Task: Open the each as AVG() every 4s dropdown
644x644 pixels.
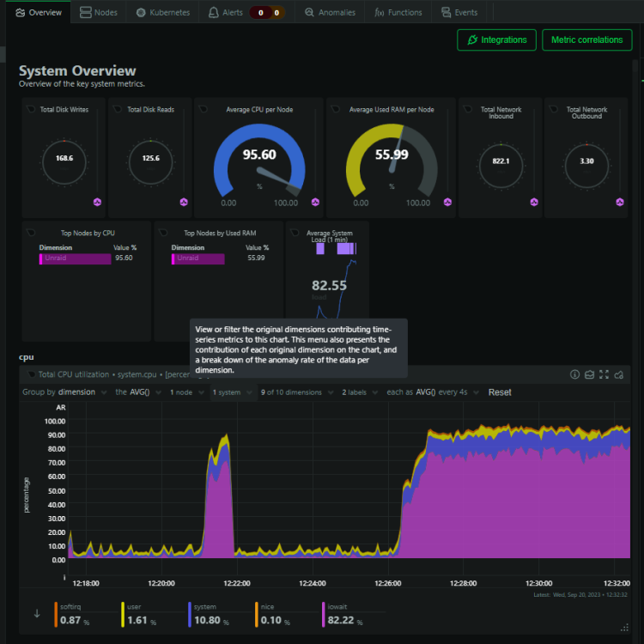Action: pos(433,392)
